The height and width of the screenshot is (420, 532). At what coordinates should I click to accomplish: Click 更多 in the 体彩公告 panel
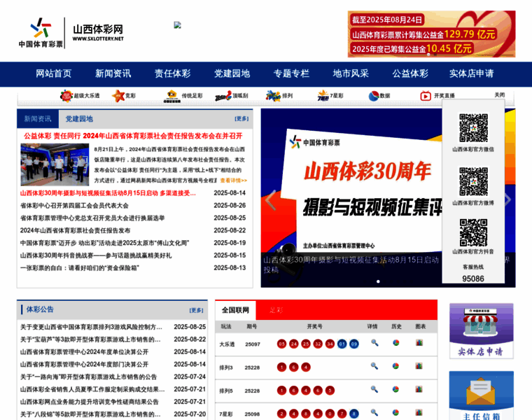196,310
